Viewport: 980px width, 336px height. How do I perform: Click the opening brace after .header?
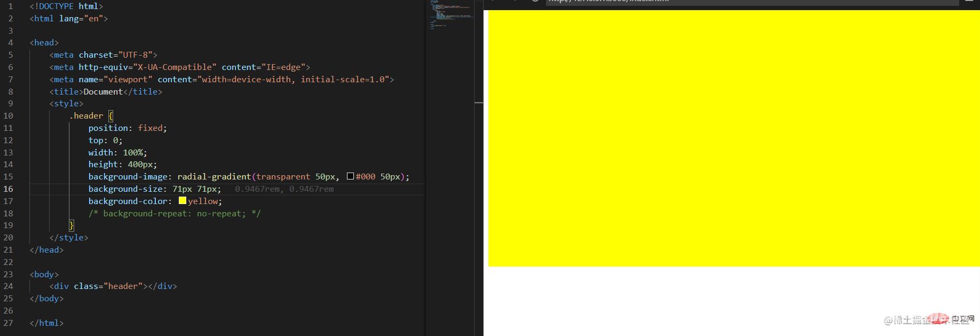[x=110, y=115]
